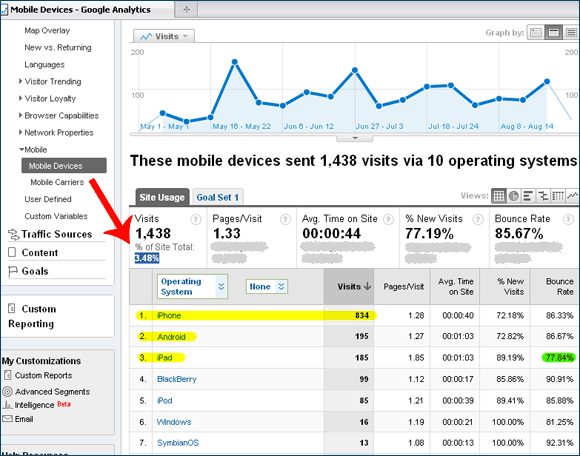Image resolution: width=580 pixels, height=456 pixels.
Task: Open Custom Reporting section
Action: click(32, 316)
